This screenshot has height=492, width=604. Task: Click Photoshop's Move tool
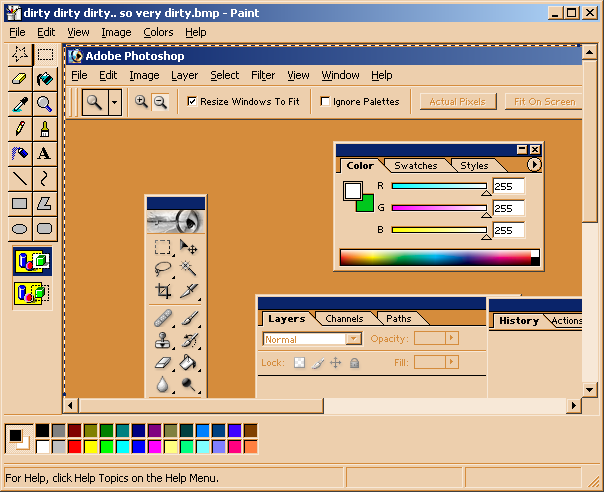(x=189, y=247)
